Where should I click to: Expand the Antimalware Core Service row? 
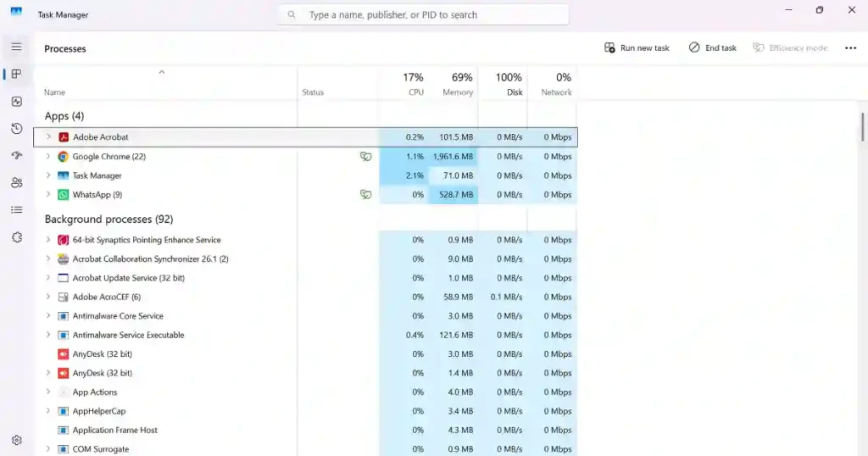(48, 316)
